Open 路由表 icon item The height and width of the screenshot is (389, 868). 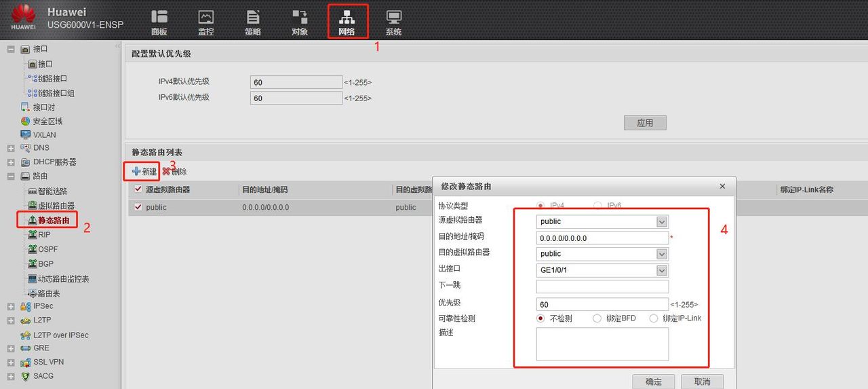32,293
